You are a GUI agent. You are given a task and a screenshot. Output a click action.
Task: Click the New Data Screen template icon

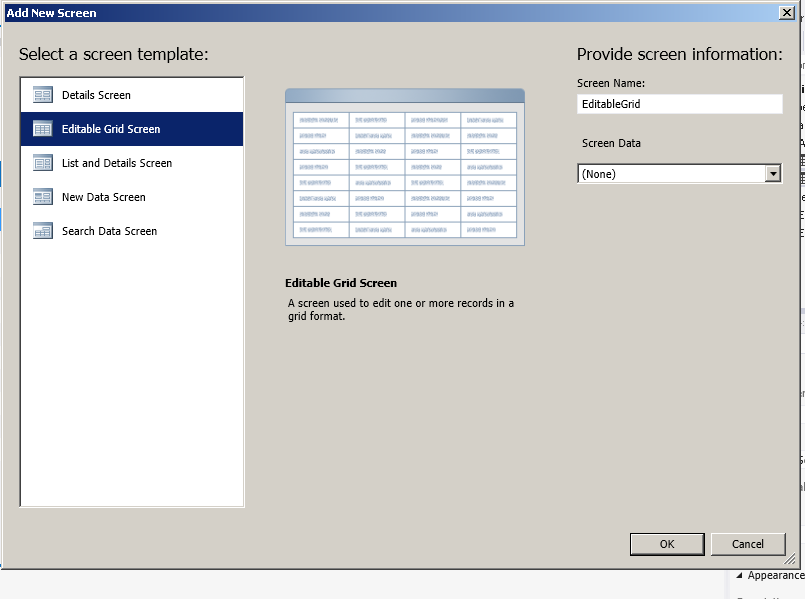point(43,197)
